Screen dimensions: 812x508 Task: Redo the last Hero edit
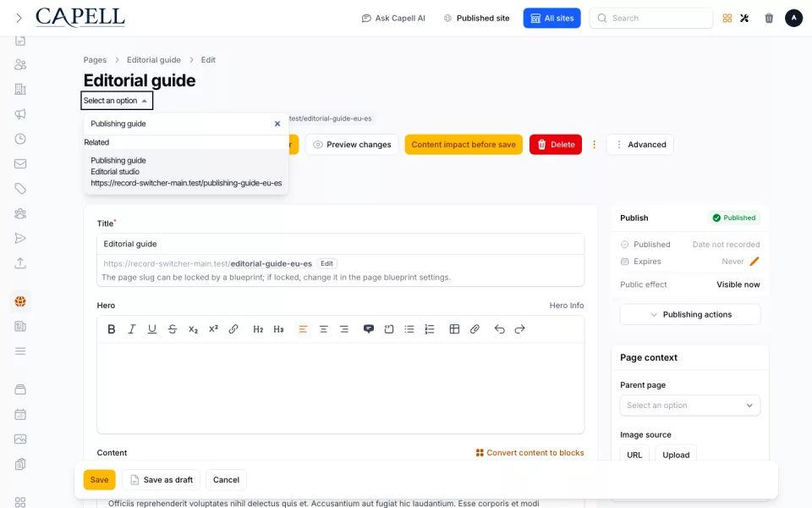(x=519, y=329)
